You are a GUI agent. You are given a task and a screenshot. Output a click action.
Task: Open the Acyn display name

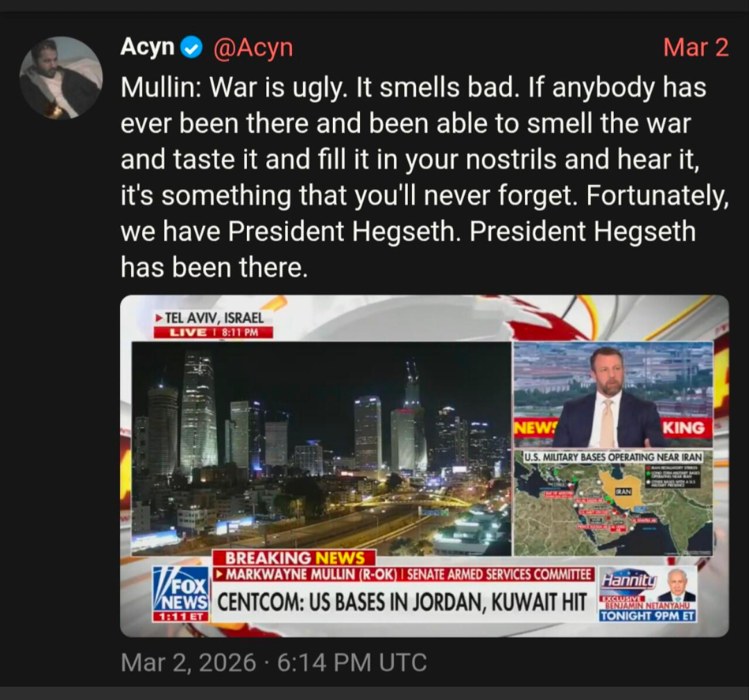(x=148, y=47)
